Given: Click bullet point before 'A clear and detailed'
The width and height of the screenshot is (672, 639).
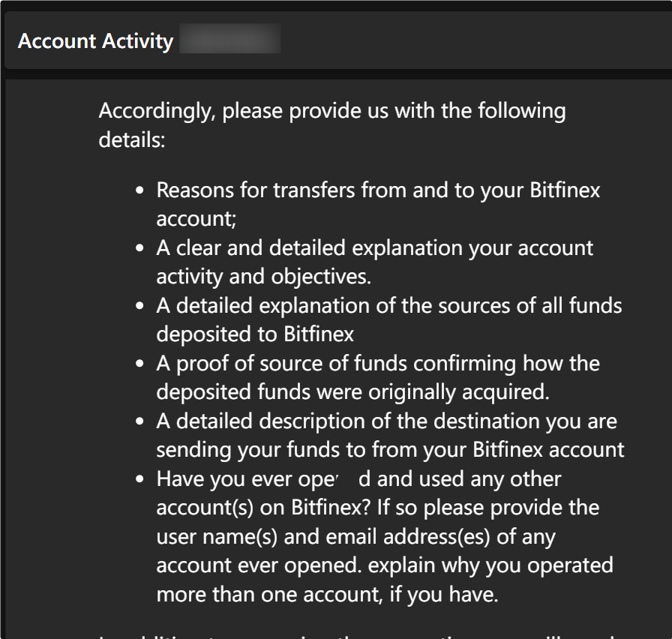Looking at the screenshot, I should pos(139,247).
